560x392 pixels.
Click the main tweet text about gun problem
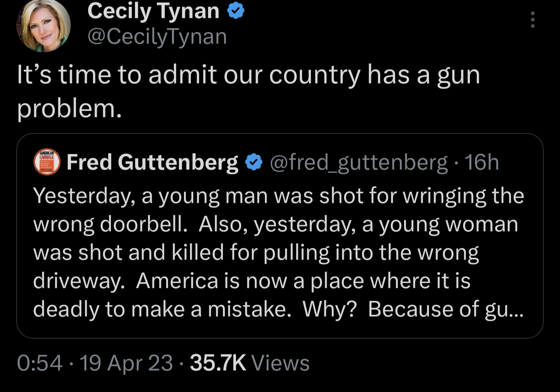(x=248, y=75)
